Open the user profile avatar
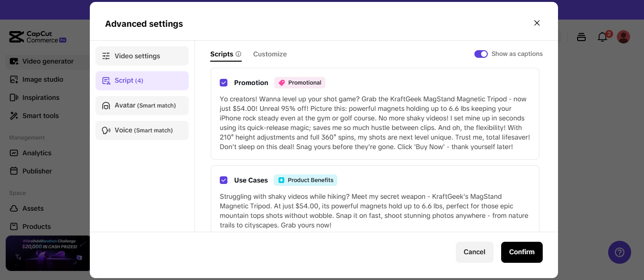Viewport: 644px width, 280px height. [x=623, y=37]
